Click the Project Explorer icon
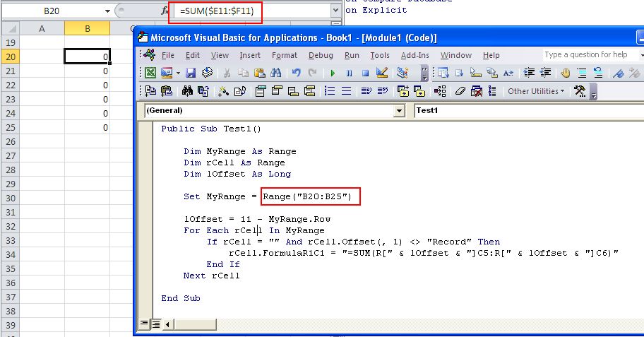 (402, 73)
